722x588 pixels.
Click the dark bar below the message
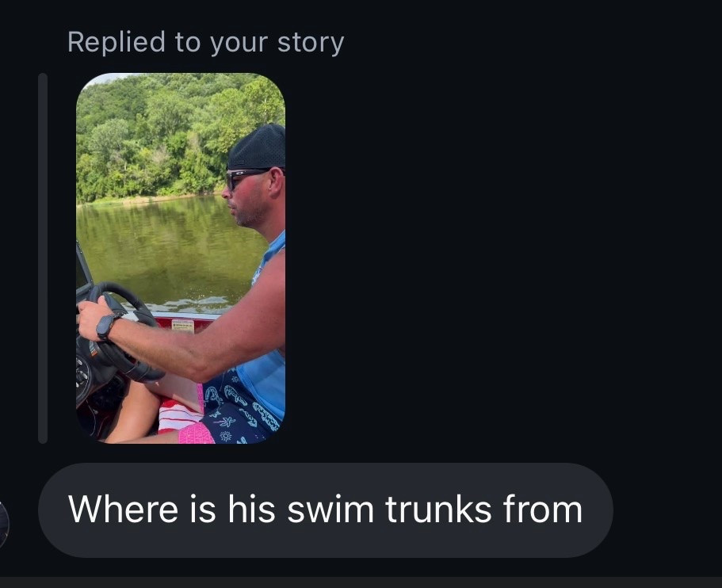[x=361, y=582]
